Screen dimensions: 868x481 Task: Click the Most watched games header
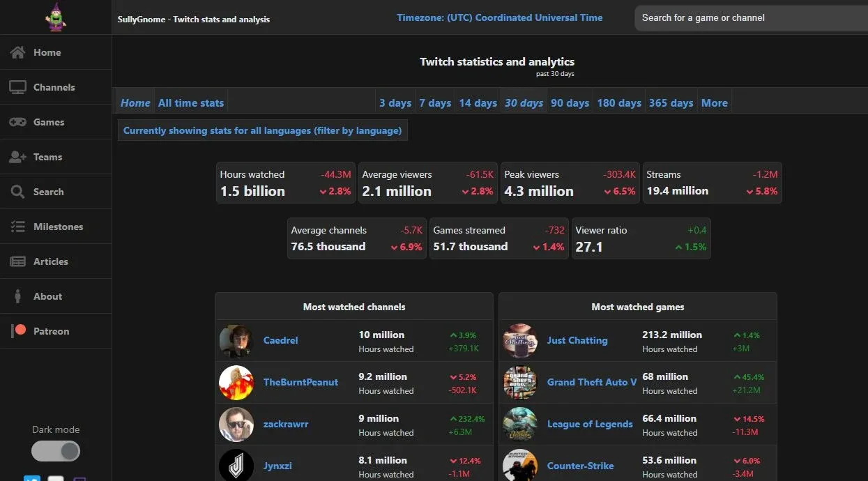(638, 307)
